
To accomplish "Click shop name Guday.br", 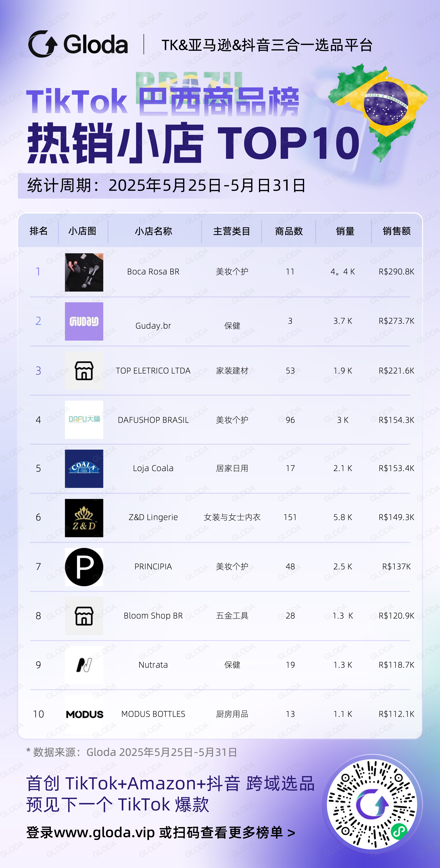I will (x=153, y=326).
